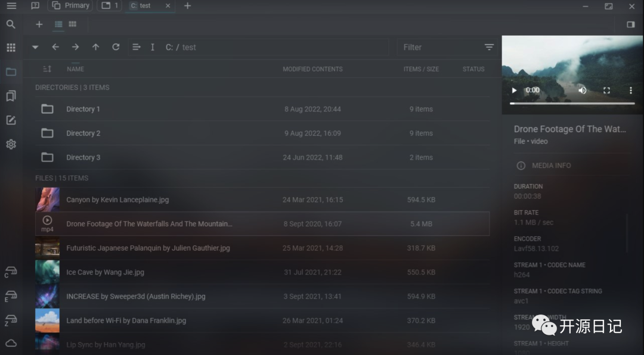Open the navigator folder page in sidebar

tap(11, 72)
